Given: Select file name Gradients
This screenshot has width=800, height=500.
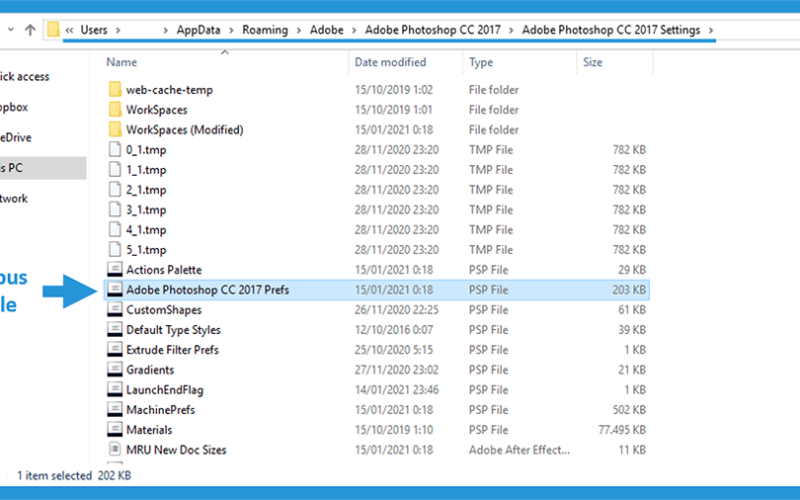Looking at the screenshot, I should pyautogui.click(x=150, y=370).
